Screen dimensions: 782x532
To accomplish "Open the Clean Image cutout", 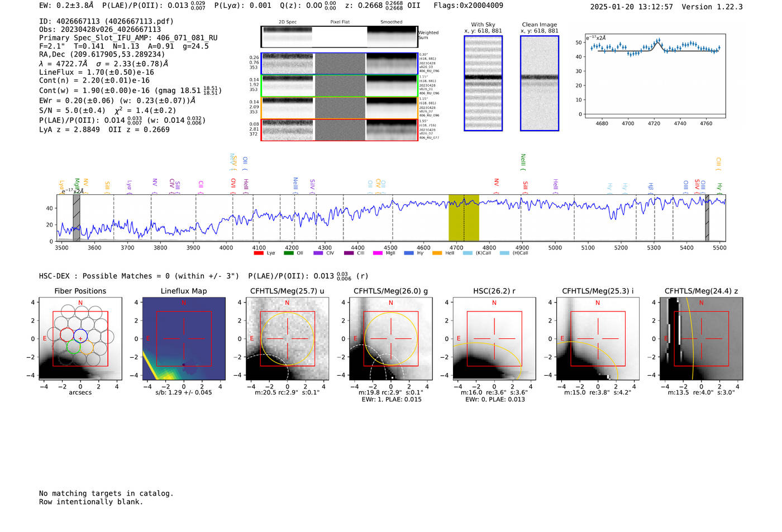I will coord(540,83).
